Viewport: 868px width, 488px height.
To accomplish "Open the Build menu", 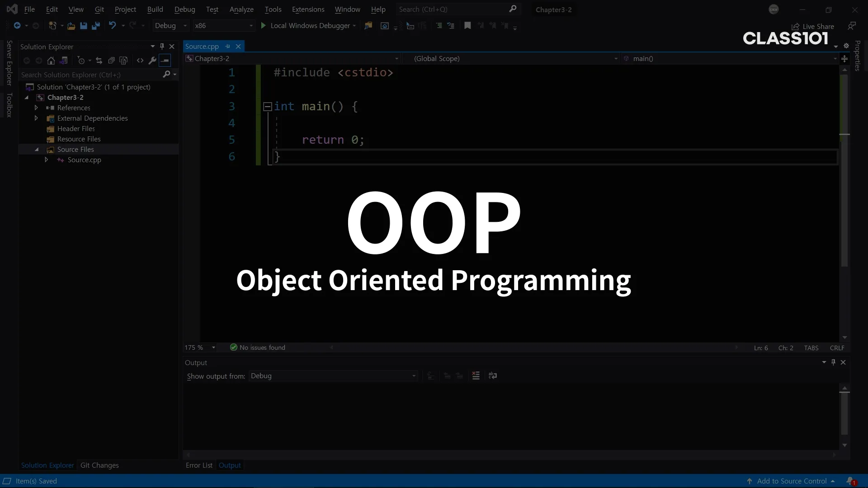I will click(155, 9).
